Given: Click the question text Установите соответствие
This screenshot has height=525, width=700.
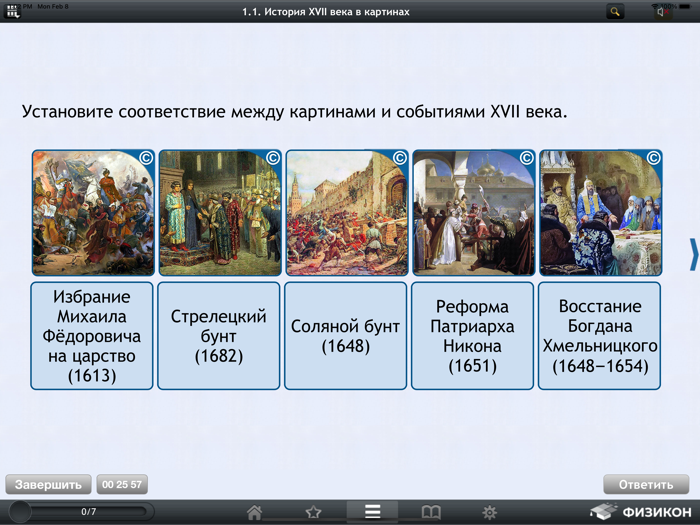Looking at the screenshot, I should 295,112.
